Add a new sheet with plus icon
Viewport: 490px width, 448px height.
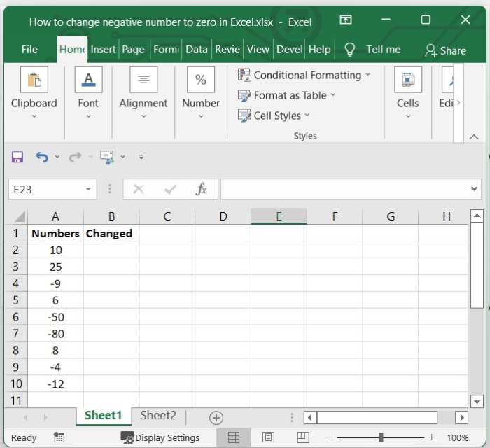pyautogui.click(x=216, y=418)
